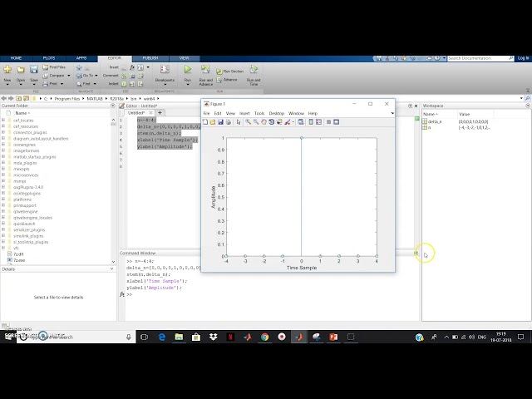Click the Advance button in Run section

[x=227, y=80]
